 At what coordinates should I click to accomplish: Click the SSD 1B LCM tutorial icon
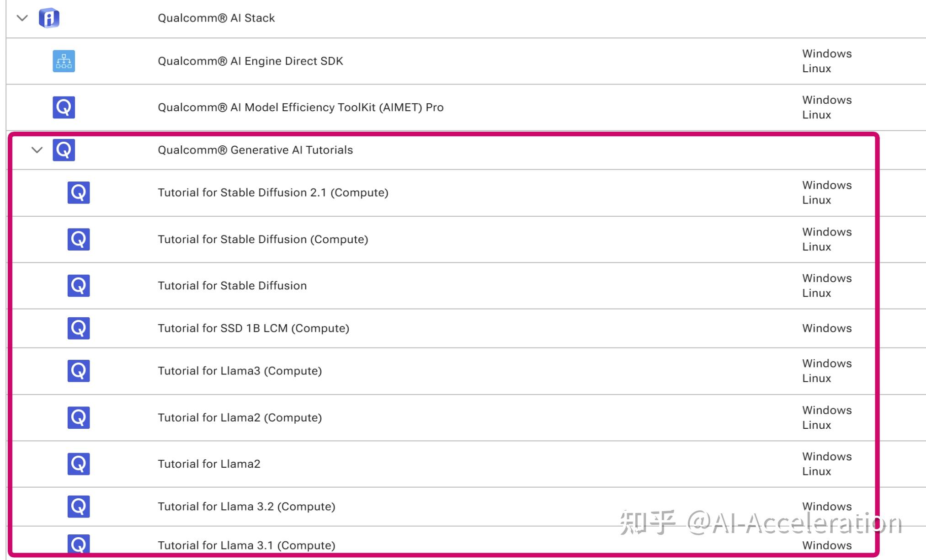coord(79,328)
